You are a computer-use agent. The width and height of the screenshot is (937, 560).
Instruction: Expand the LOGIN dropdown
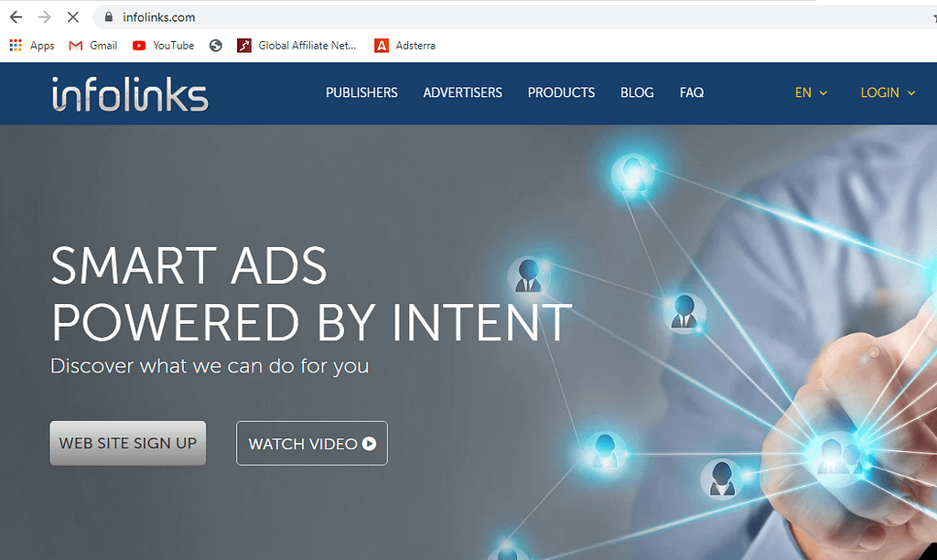pyautogui.click(x=888, y=92)
